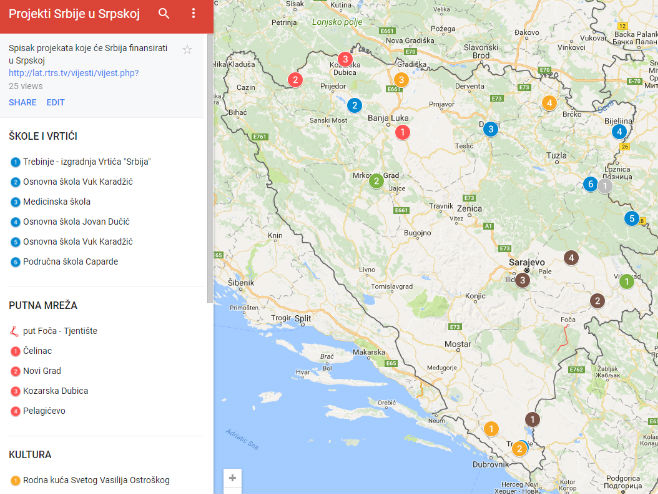
Task: Click the EDIT link
Action: 55,102
